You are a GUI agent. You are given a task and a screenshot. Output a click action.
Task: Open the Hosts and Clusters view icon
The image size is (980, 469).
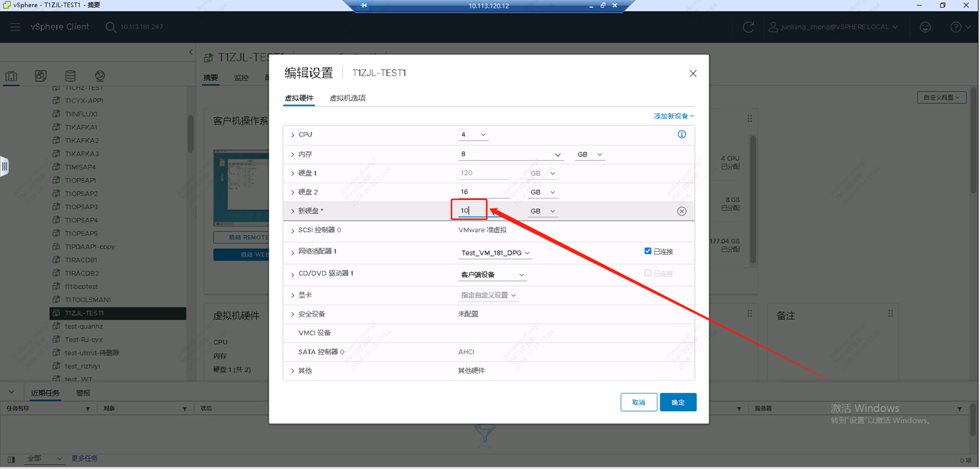pyautogui.click(x=12, y=76)
